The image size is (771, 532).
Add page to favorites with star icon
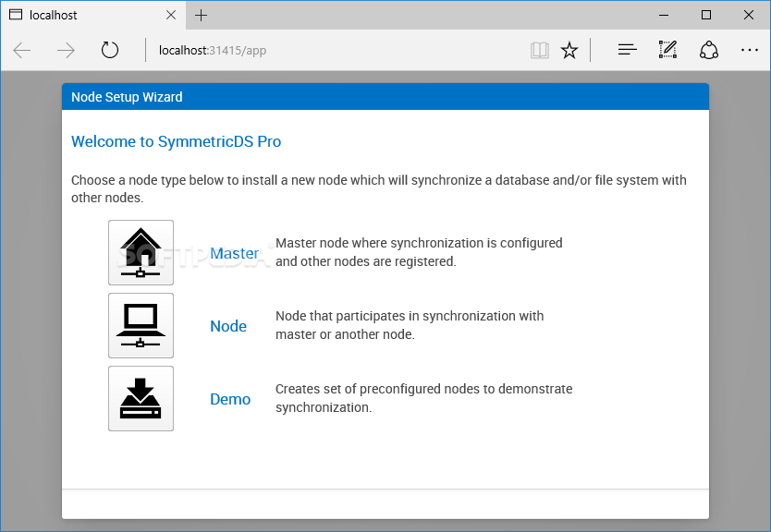pyautogui.click(x=569, y=50)
